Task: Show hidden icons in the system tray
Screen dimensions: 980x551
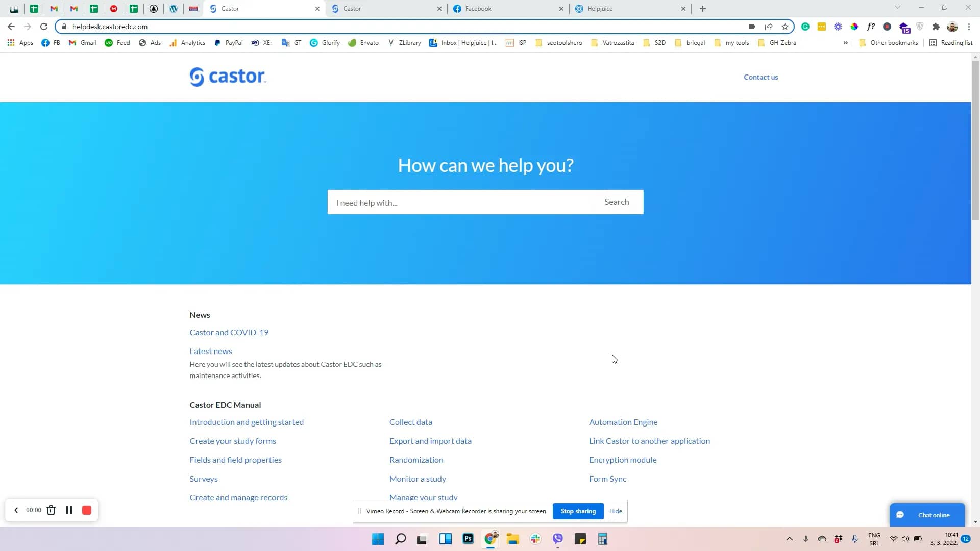Action: (789, 539)
